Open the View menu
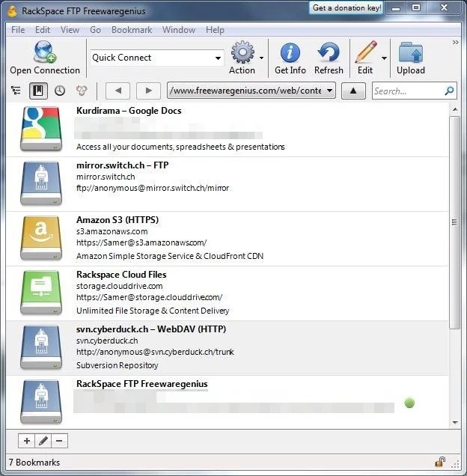 point(70,30)
